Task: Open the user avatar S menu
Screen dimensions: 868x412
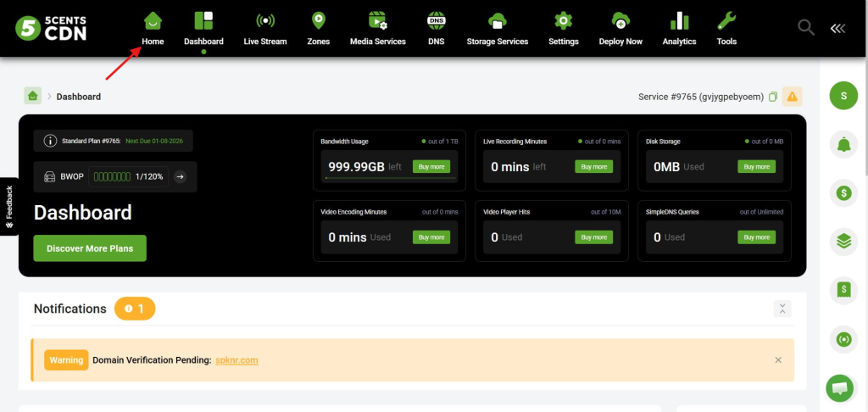Action: click(843, 95)
